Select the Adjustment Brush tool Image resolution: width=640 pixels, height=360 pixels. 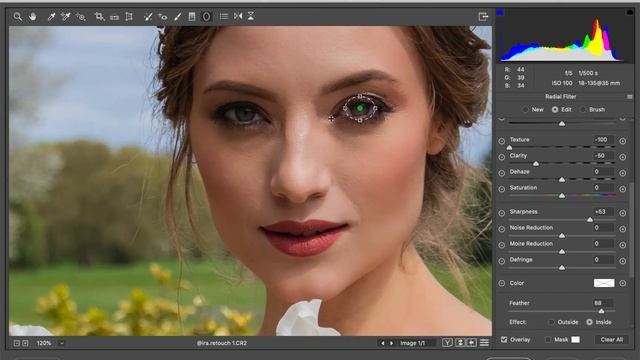[178, 16]
